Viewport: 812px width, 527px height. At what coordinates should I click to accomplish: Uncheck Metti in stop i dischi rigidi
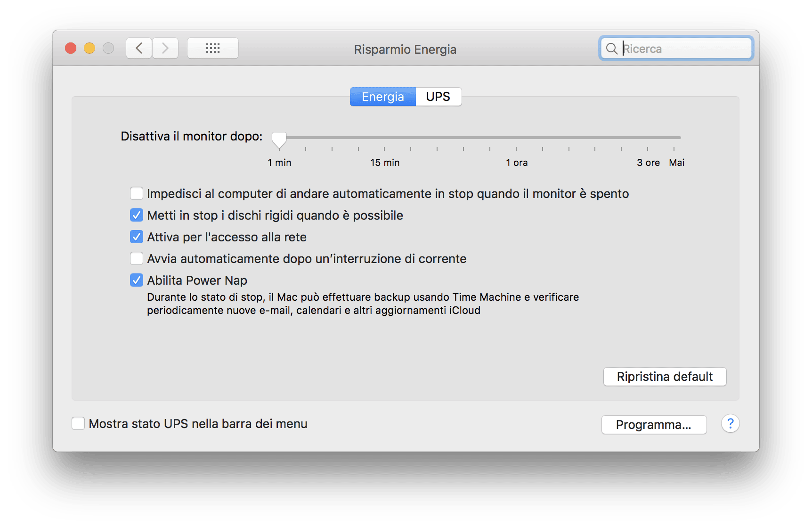(x=137, y=215)
